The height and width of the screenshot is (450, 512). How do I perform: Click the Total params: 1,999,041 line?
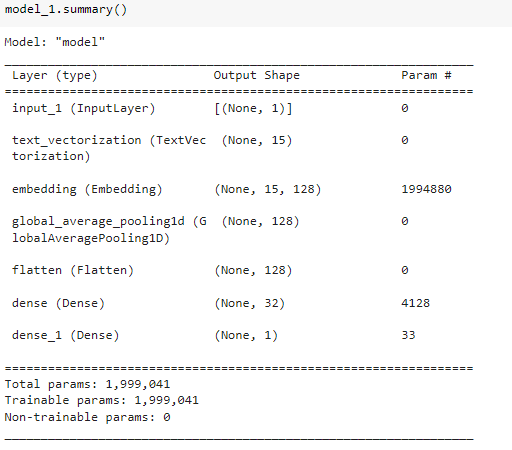pyautogui.click(x=87, y=384)
